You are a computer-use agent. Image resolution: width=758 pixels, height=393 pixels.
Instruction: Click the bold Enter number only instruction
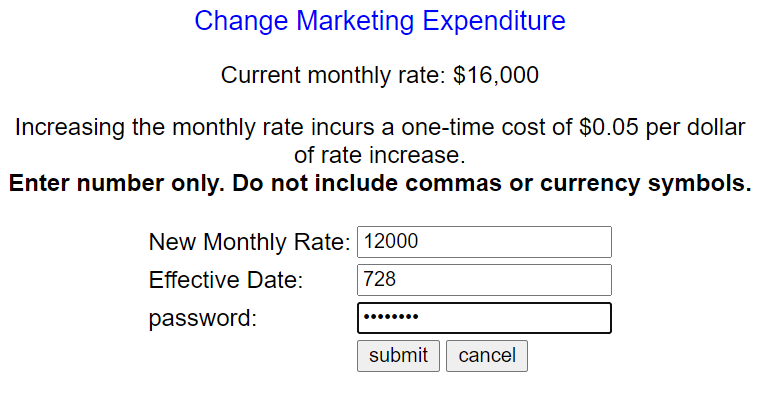pos(380,183)
